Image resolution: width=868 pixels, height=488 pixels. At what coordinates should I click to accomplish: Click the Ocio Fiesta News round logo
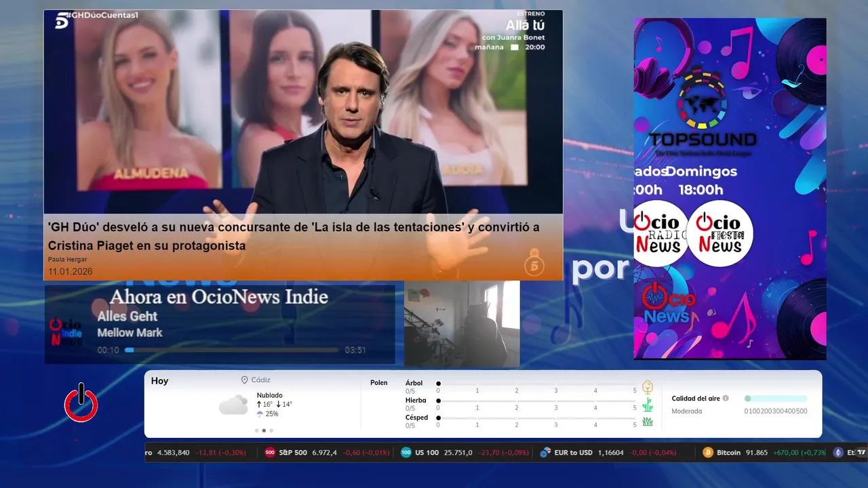pyautogui.click(x=720, y=232)
